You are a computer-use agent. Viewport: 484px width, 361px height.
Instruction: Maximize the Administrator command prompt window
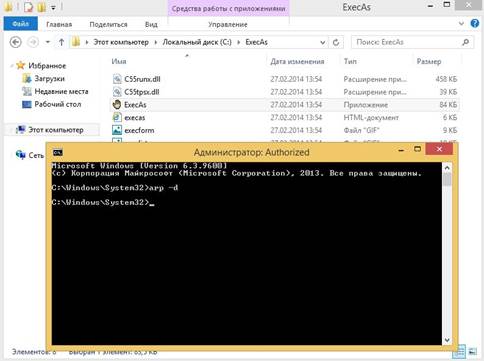pyautogui.click(x=417, y=149)
